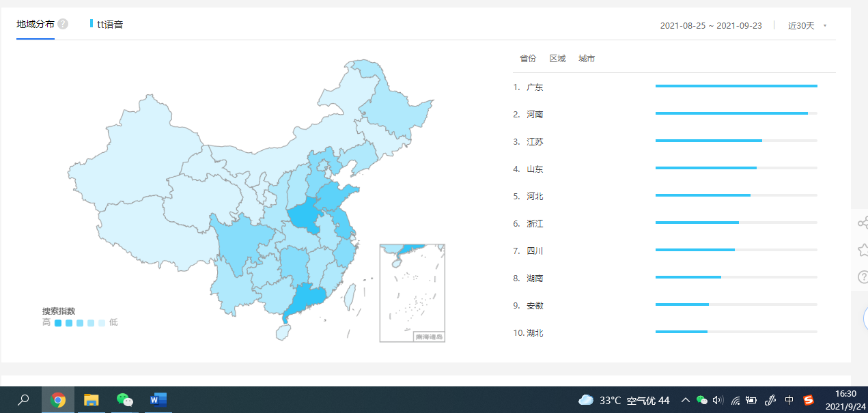Click the 搜索指数 legend label

(x=59, y=311)
